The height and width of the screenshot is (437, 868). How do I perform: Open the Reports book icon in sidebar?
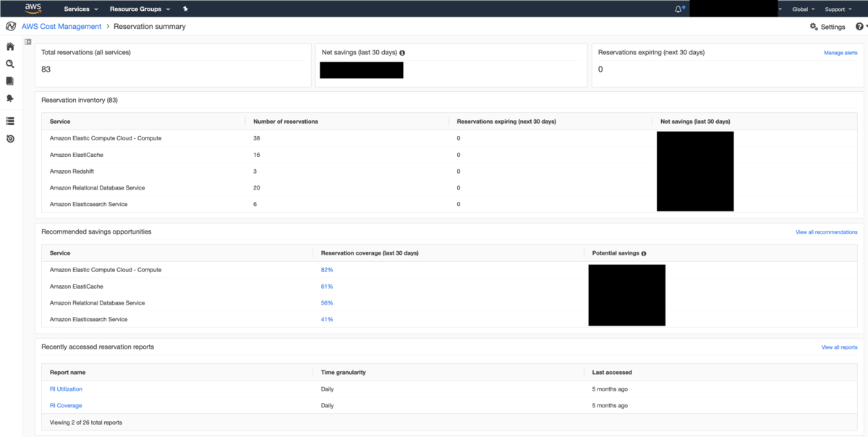pos(10,81)
